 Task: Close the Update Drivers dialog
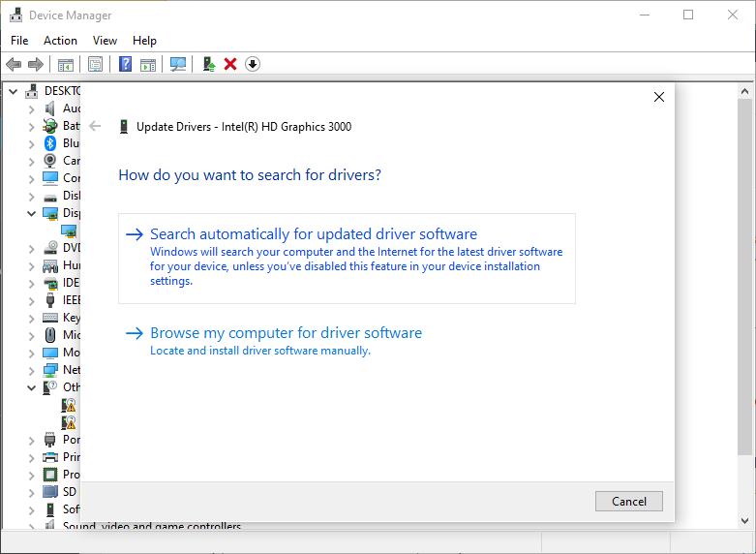(659, 97)
